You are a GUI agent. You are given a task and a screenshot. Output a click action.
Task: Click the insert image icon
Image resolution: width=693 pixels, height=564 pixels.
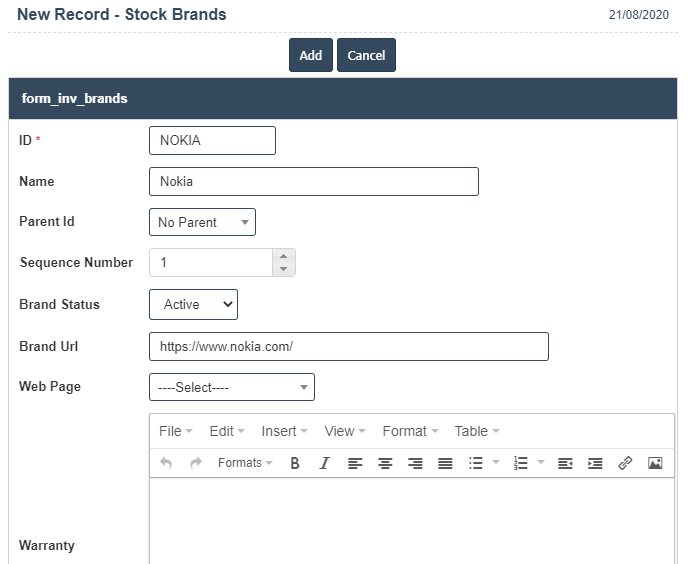pyautogui.click(x=655, y=463)
